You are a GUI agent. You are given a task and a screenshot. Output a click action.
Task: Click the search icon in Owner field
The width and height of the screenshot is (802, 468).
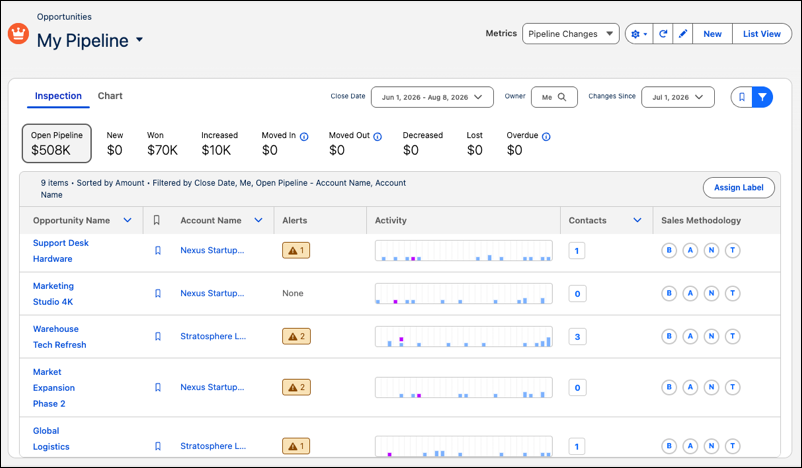point(562,97)
